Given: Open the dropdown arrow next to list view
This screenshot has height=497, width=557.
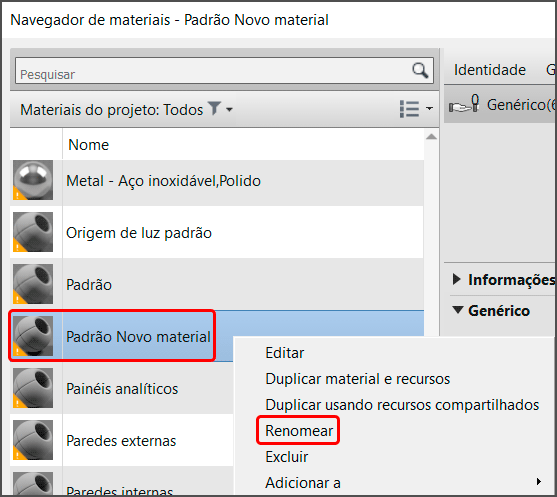Looking at the screenshot, I should [x=429, y=108].
